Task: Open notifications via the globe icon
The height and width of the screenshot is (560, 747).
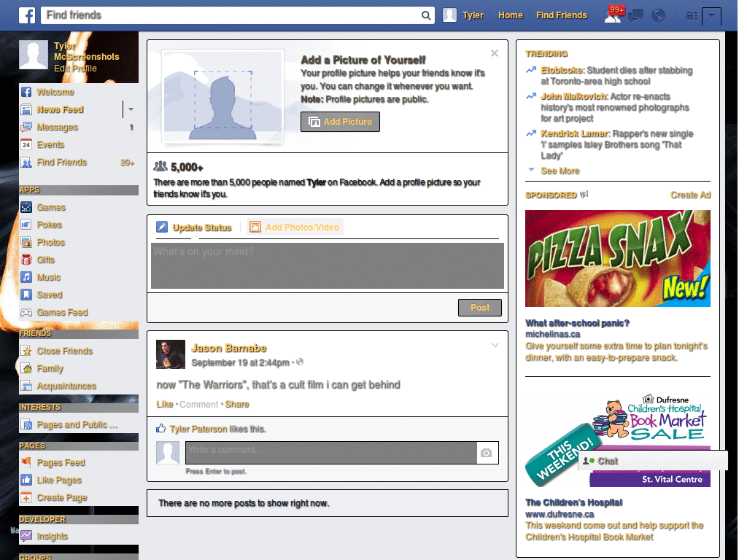Action: pos(658,15)
